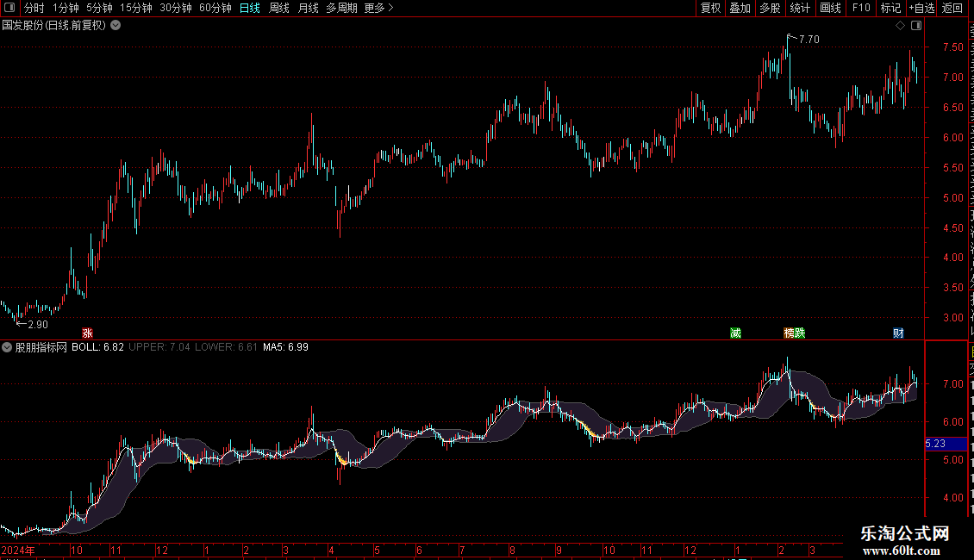Click the red 涨 event marker
Viewport: 974px width, 560px height.
click(x=88, y=333)
